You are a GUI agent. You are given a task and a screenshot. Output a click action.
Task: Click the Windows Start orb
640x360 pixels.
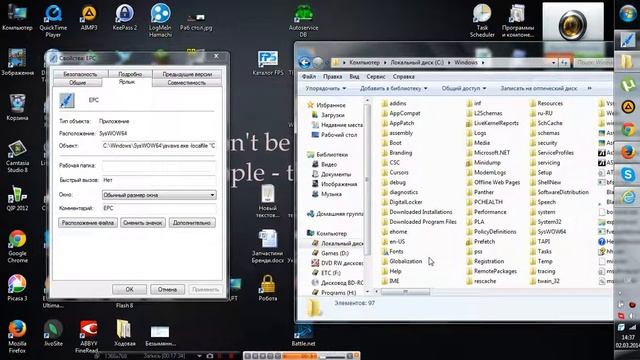[628, 14]
